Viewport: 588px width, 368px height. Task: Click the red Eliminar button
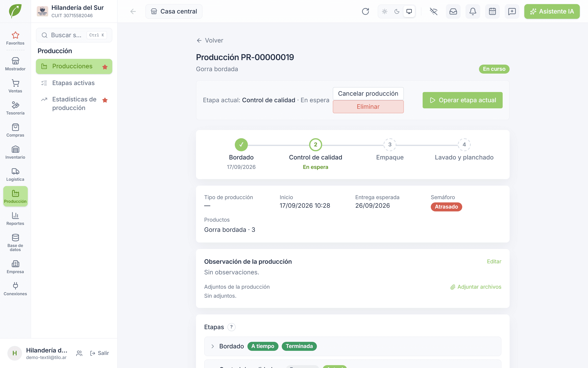click(x=368, y=107)
